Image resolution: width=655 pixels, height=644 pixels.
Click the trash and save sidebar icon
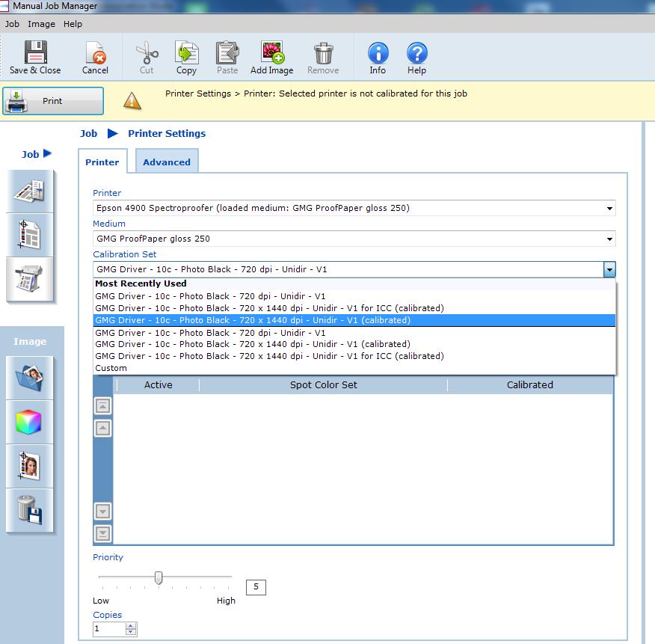point(30,510)
